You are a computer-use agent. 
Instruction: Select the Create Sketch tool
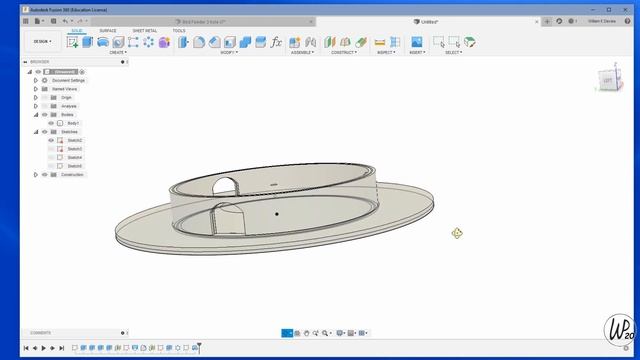point(72,42)
